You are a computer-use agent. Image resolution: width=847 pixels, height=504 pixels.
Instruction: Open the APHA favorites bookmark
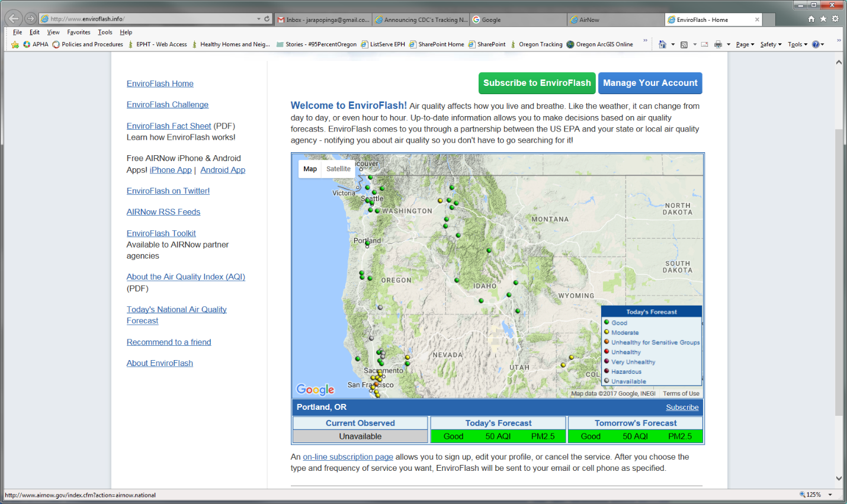point(36,44)
